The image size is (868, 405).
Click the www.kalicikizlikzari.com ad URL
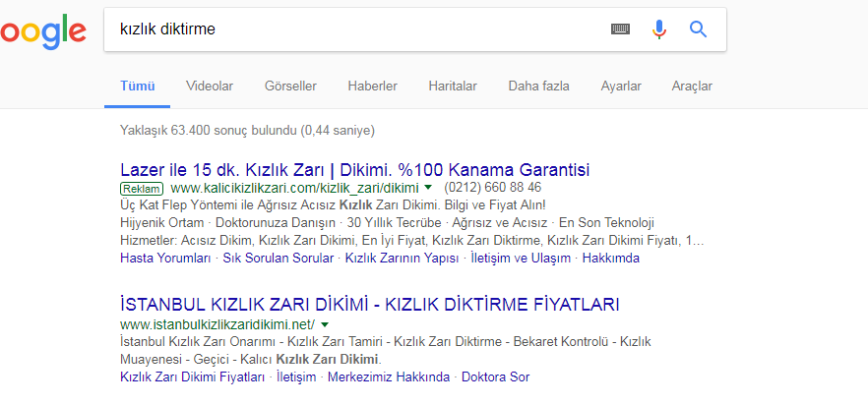click(x=294, y=188)
